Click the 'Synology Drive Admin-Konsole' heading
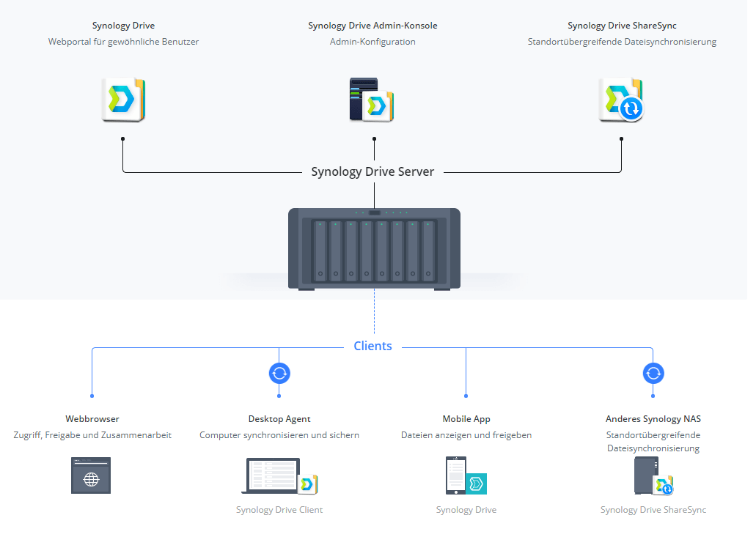This screenshot has height=537, width=756. coord(373,26)
